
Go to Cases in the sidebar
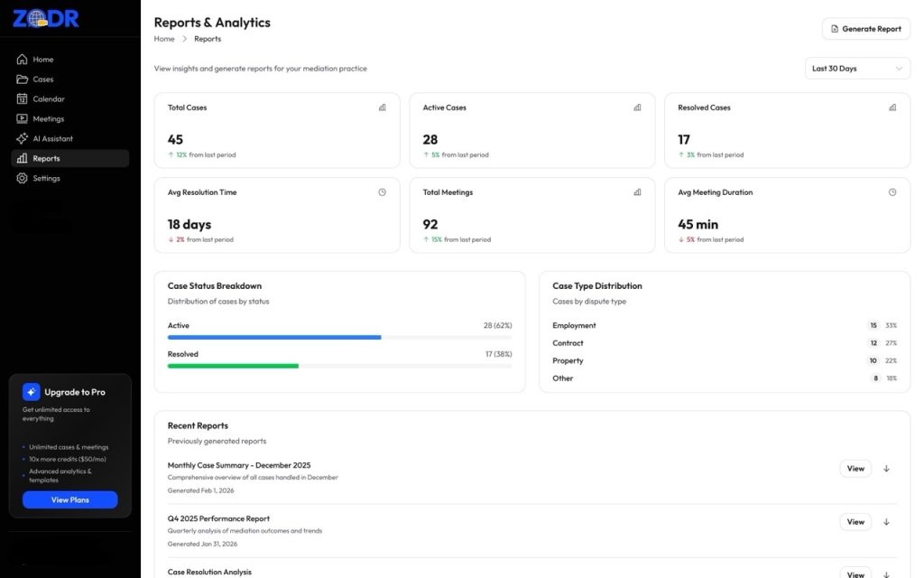click(43, 79)
